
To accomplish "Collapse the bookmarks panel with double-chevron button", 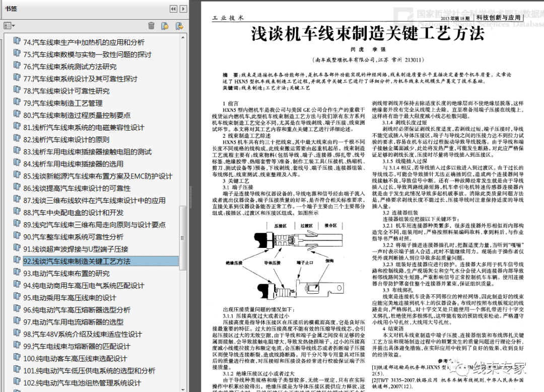I will 173,8.
